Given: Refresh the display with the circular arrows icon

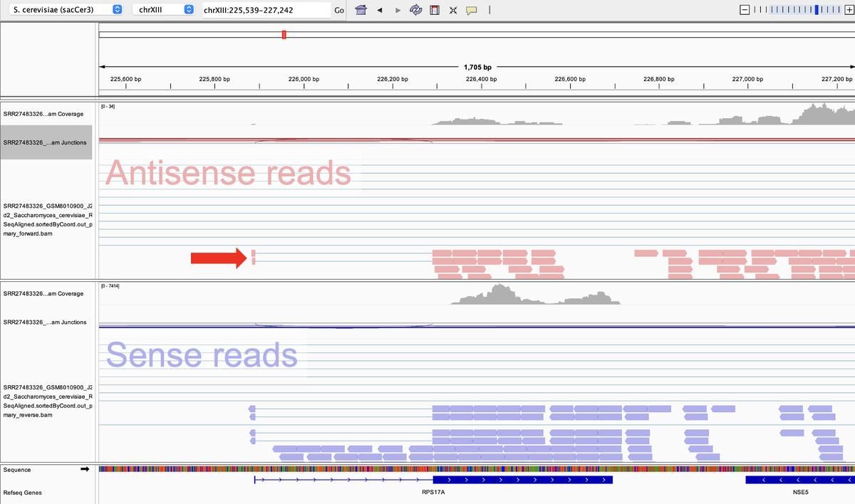Looking at the screenshot, I should (416, 10).
